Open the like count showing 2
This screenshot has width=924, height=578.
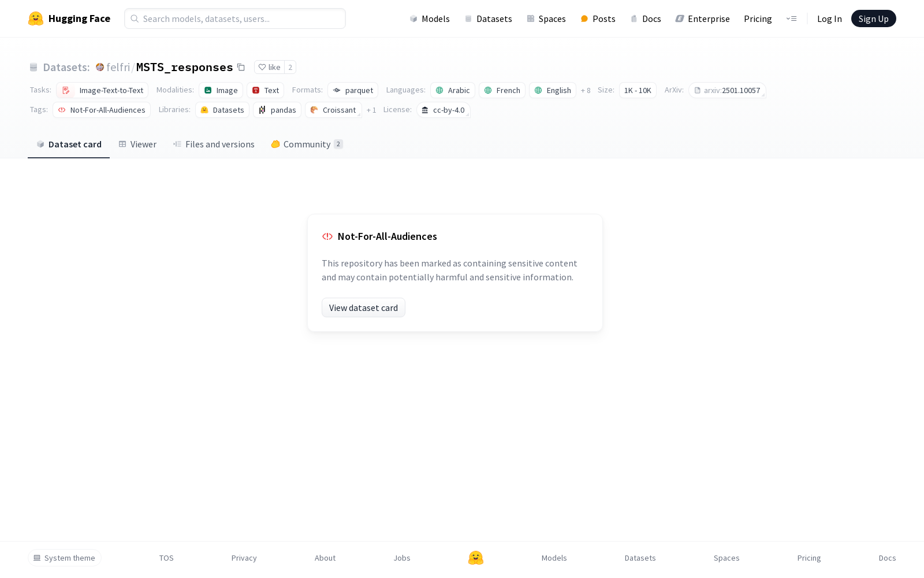click(x=290, y=67)
